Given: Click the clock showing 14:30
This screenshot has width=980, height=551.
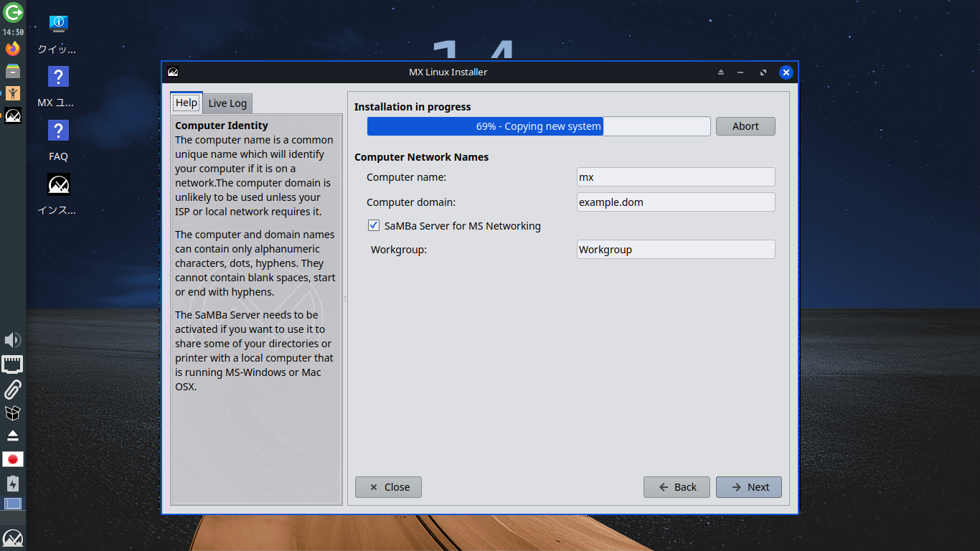Looking at the screenshot, I should [x=13, y=32].
